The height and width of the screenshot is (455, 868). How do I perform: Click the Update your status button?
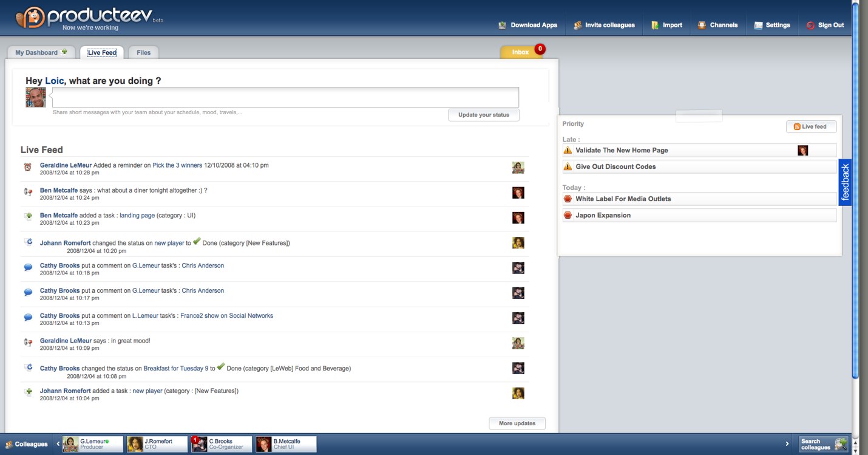483,115
